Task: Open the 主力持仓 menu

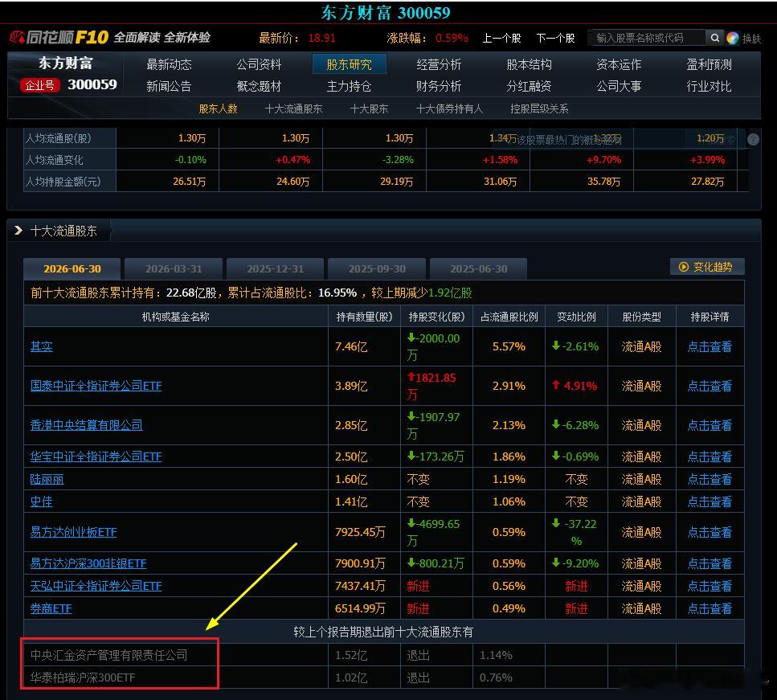Action: (x=349, y=86)
